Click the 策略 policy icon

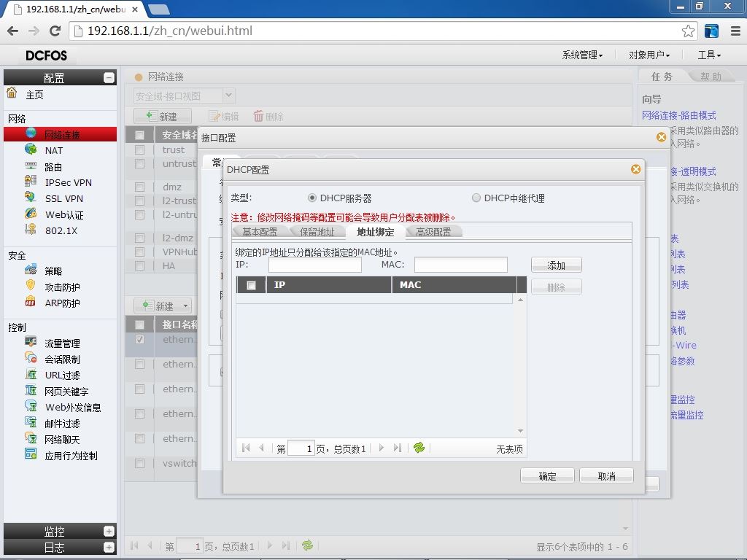pos(31,270)
